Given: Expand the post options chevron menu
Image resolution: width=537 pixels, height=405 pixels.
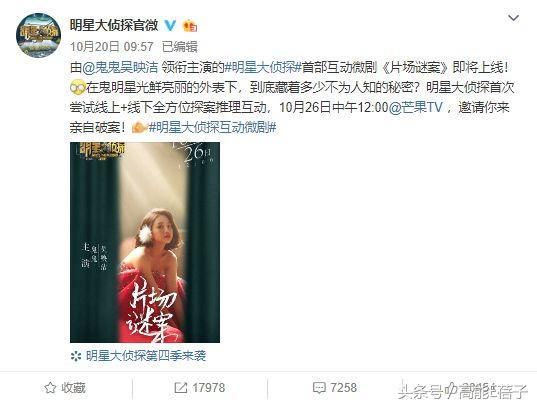Looking at the screenshot, I should click(513, 18).
